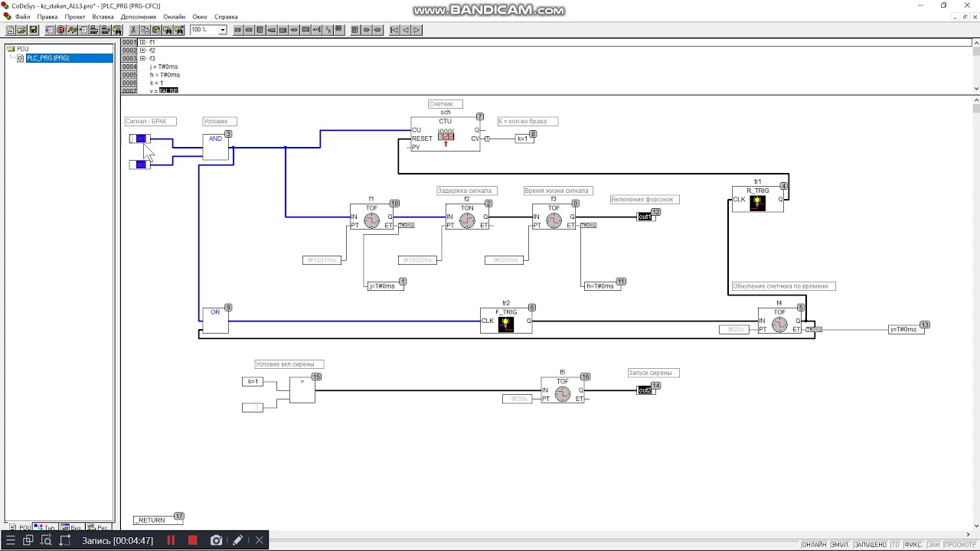Click the Copy toolbar icon
980x551 pixels.
pyautogui.click(x=145, y=30)
